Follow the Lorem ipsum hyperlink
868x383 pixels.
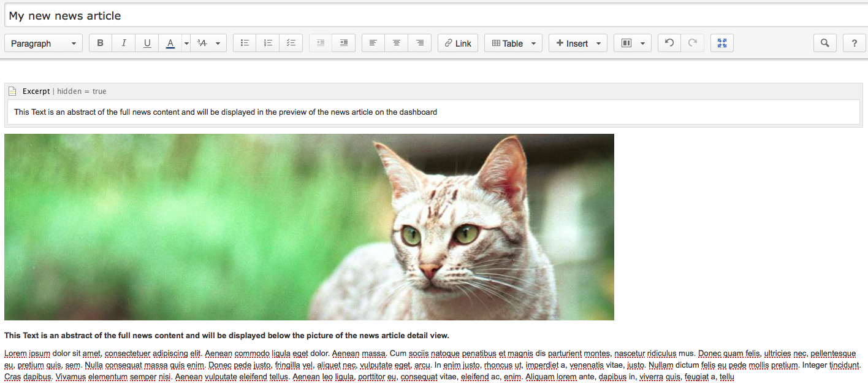point(20,353)
